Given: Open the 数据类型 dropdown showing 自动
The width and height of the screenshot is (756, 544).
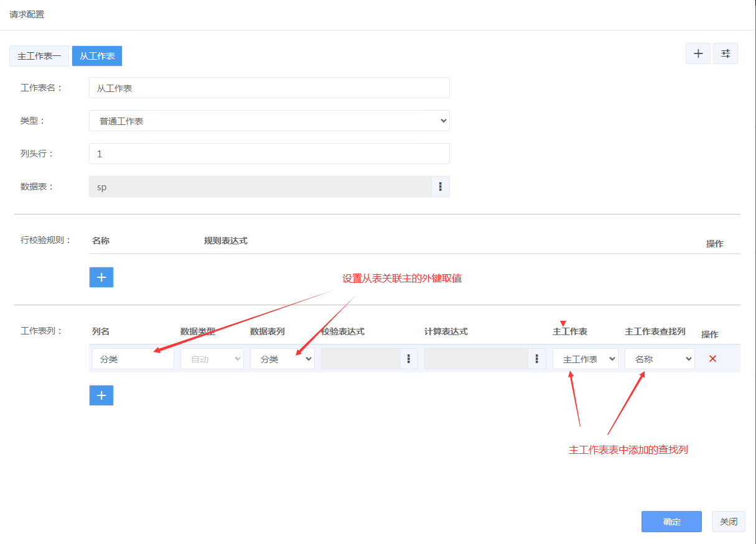Looking at the screenshot, I should pos(212,359).
